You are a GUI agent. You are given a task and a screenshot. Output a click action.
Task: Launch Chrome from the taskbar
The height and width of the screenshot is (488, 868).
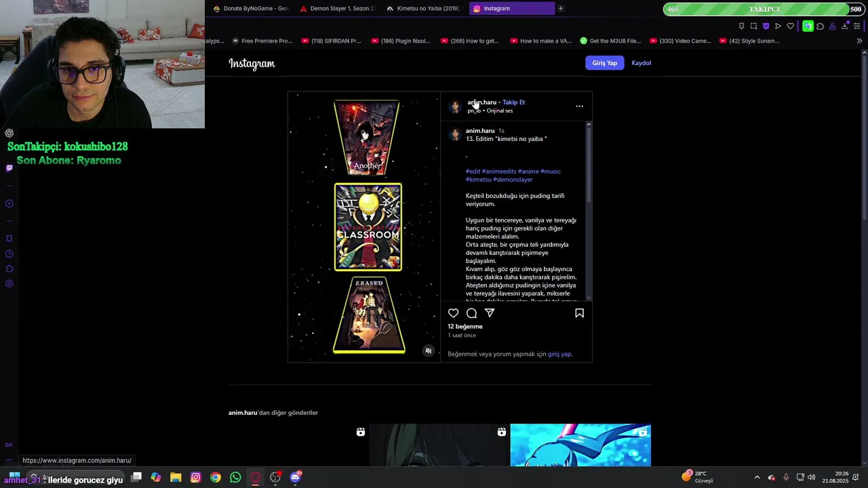point(216,477)
